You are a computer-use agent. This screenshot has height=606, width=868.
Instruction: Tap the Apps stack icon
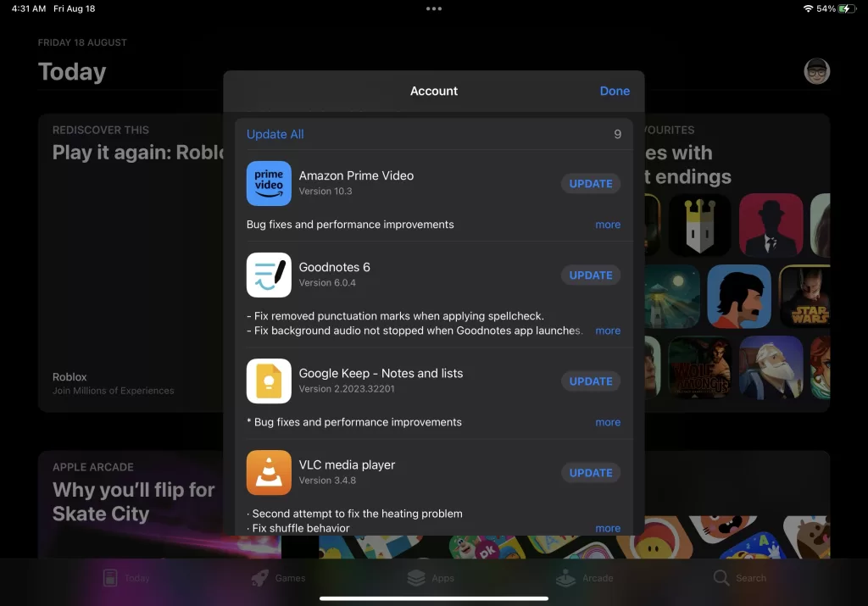point(416,578)
